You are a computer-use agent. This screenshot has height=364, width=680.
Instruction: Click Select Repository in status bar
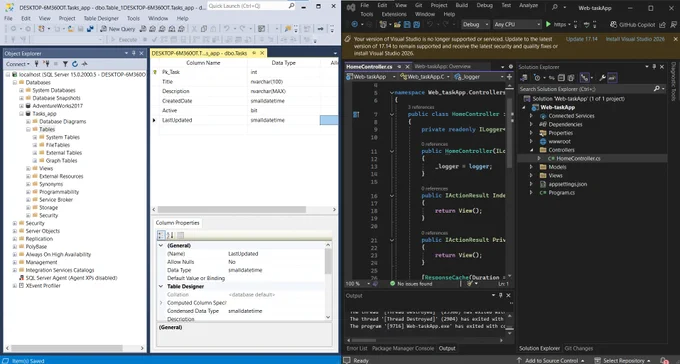(x=623, y=361)
